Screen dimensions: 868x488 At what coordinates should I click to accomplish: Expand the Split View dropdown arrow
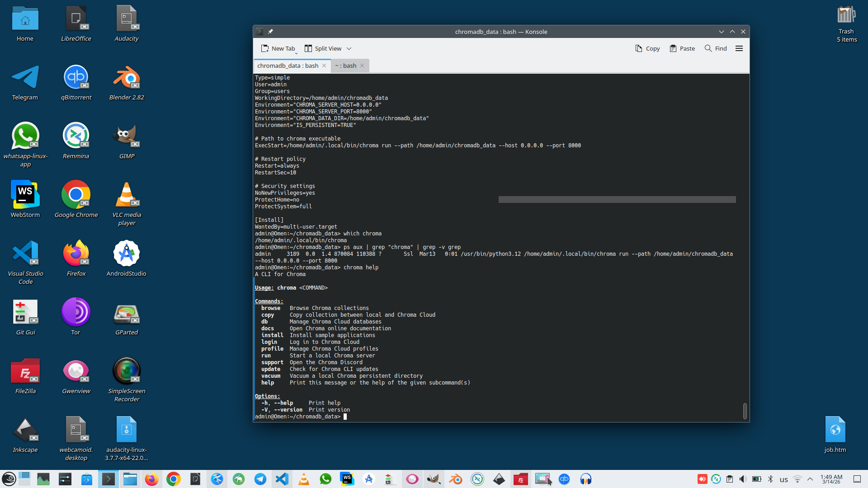click(x=349, y=49)
